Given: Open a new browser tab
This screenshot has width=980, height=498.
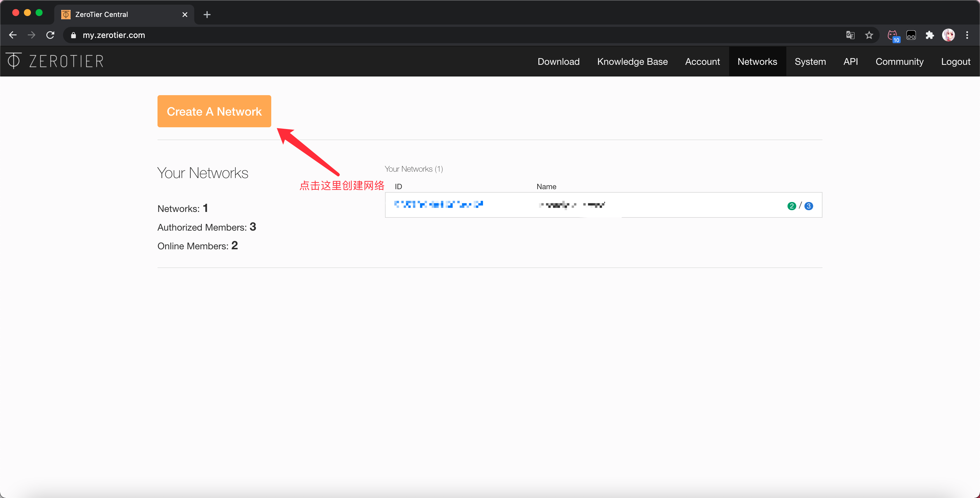Looking at the screenshot, I should (x=207, y=15).
